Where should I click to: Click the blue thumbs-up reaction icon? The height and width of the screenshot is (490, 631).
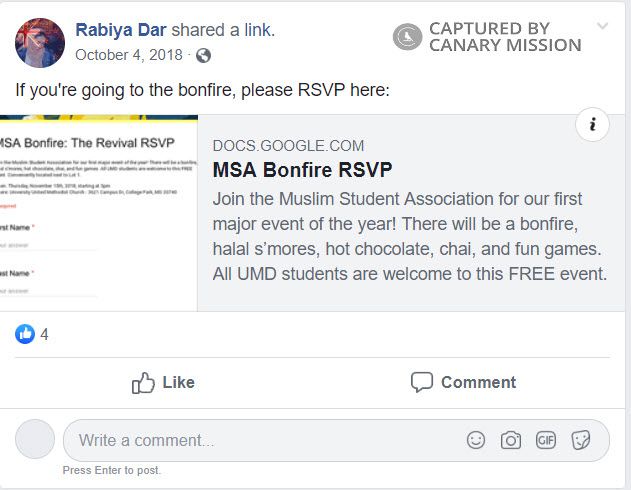tap(25, 334)
